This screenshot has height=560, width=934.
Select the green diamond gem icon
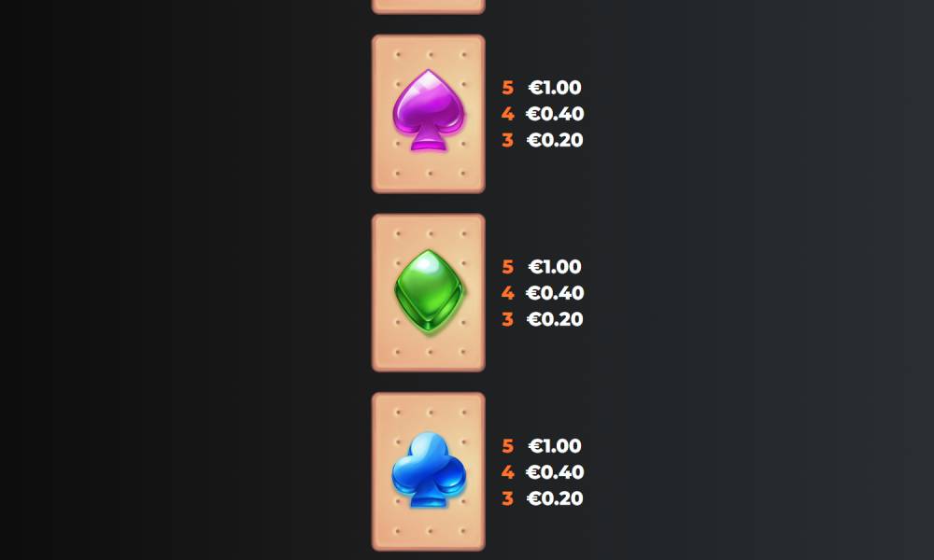pos(429,291)
